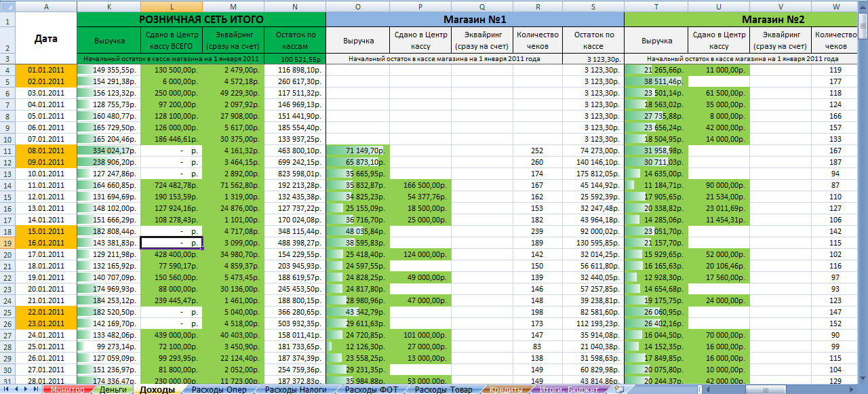Click the cell showing 74 273,00р.

coord(593,151)
